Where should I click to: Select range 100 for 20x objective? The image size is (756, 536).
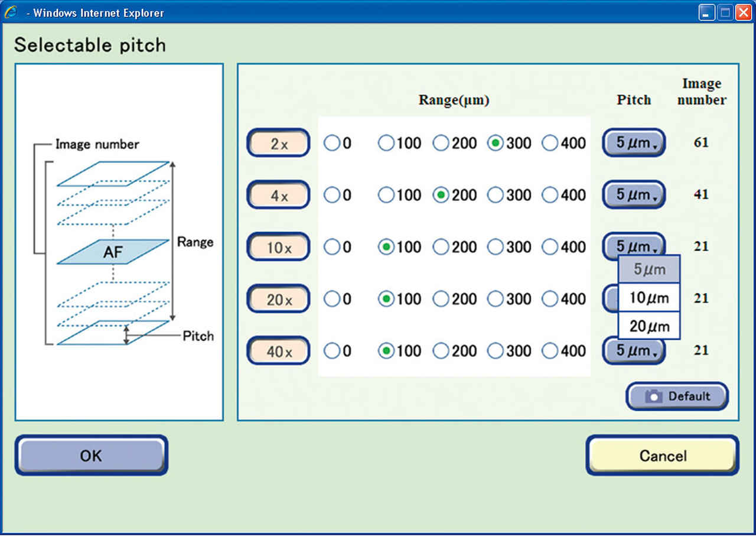(x=386, y=299)
